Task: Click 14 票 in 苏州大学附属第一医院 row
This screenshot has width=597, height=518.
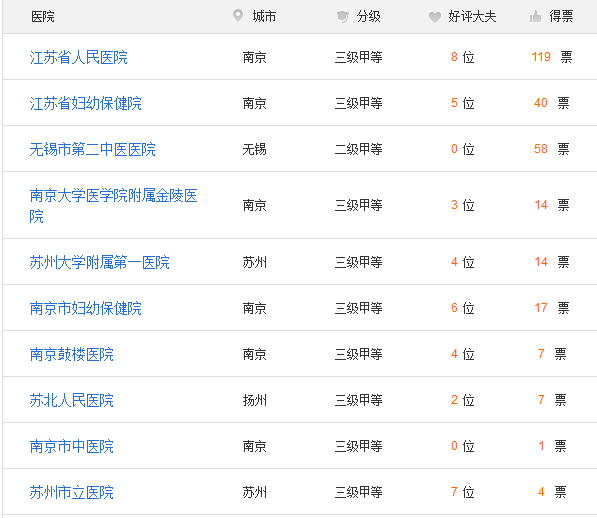Action: (x=552, y=262)
